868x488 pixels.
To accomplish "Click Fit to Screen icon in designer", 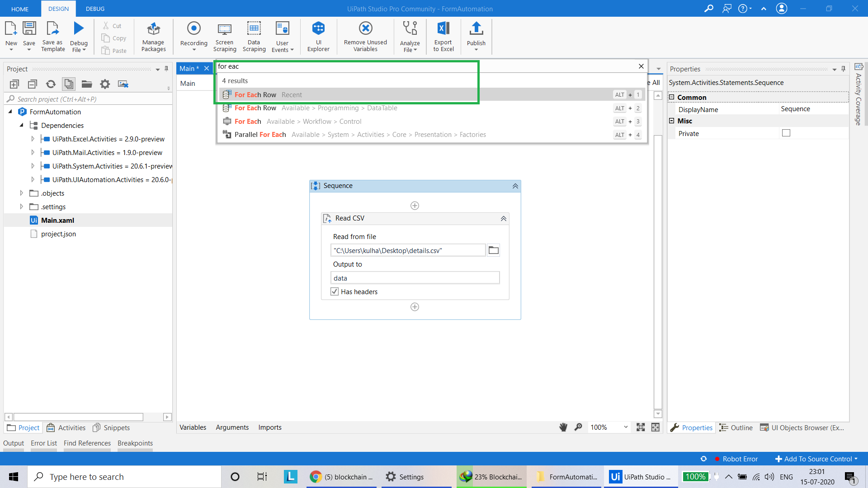I will point(640,427).
